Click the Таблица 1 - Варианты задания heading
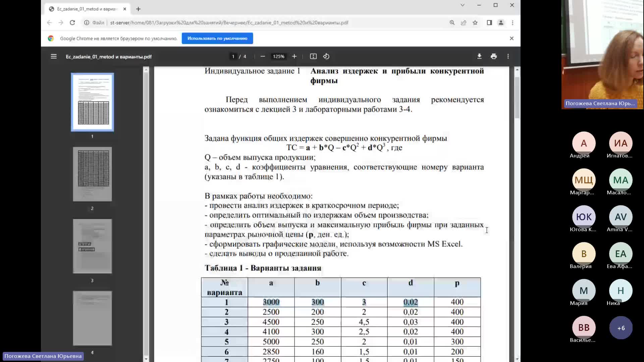Image resolution: width=644 pixels, height=362 pixels. (263, 268)
